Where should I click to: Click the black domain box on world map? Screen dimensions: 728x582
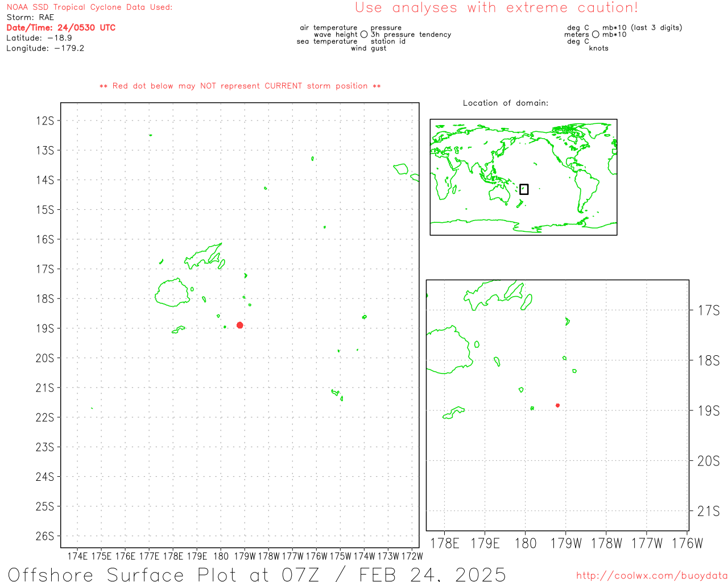(524, 189)
